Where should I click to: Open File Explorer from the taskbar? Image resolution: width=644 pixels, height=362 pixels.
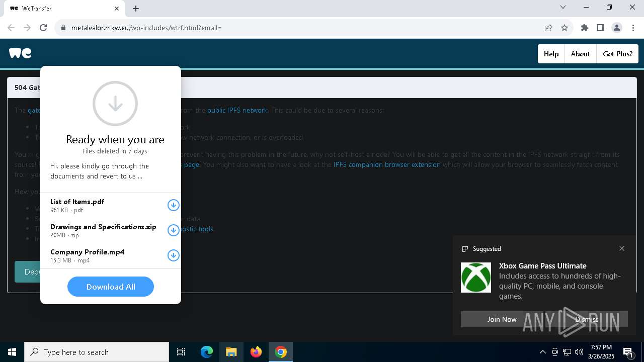[x=231, y=352]
